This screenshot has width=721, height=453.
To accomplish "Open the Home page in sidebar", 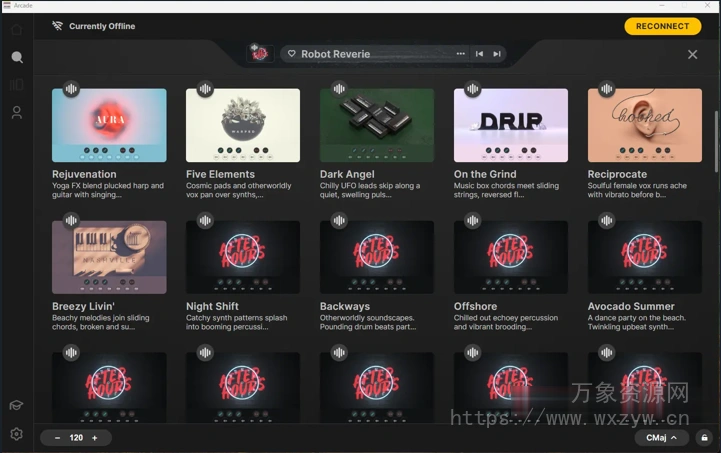I will 16,29.
